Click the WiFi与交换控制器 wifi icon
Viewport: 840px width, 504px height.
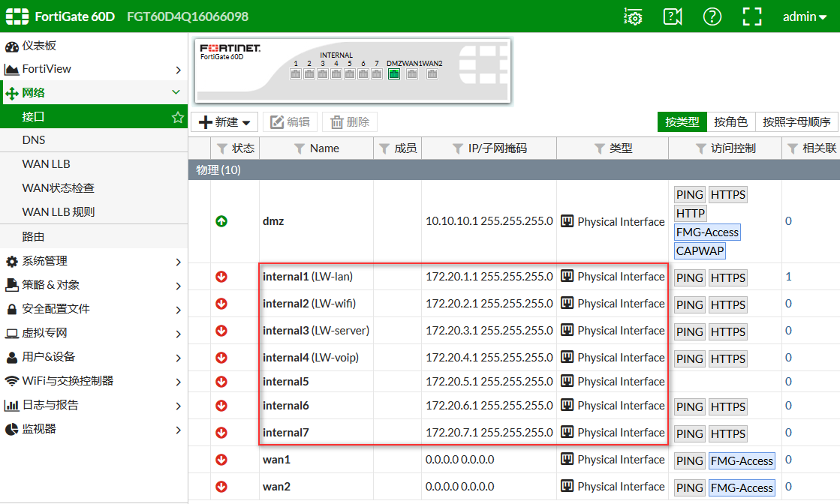pos(12,382)
